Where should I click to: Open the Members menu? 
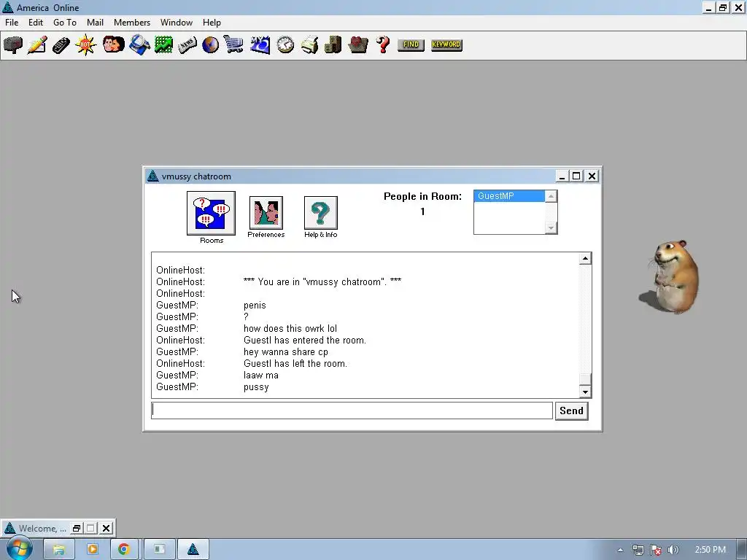[132, 23]
